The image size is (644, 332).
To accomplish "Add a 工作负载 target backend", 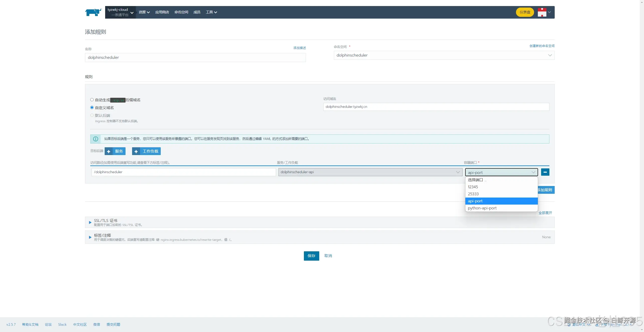I will 146,151.
